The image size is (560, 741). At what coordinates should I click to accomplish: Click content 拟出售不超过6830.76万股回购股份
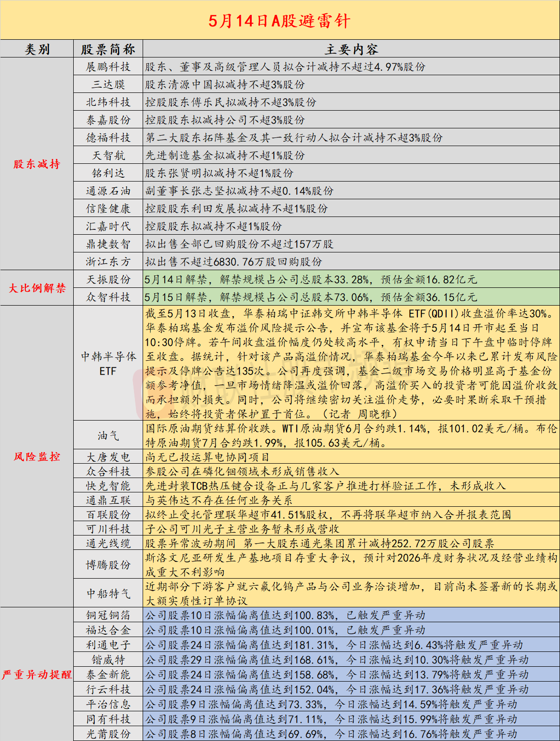234,262
